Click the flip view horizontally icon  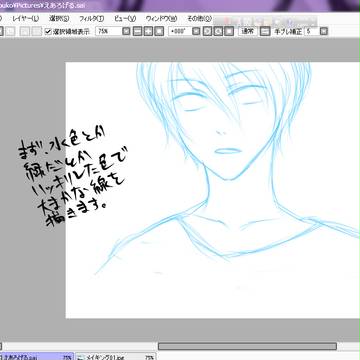coord(265,31)
